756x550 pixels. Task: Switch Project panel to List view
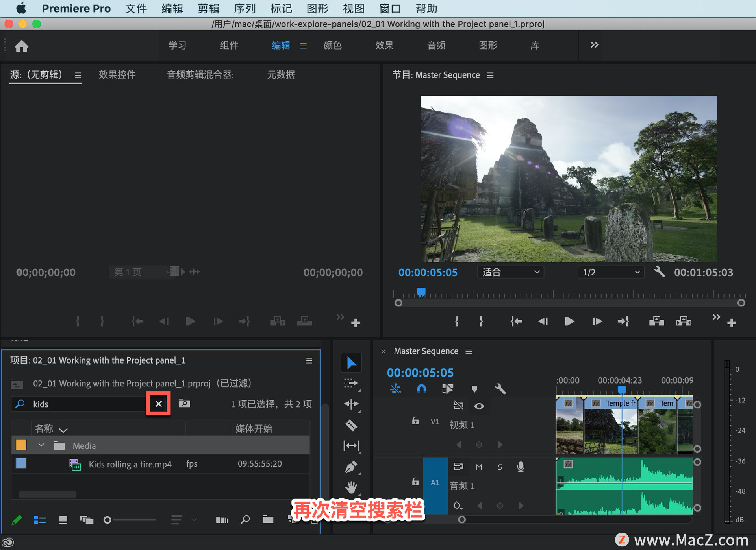(40, 520)
